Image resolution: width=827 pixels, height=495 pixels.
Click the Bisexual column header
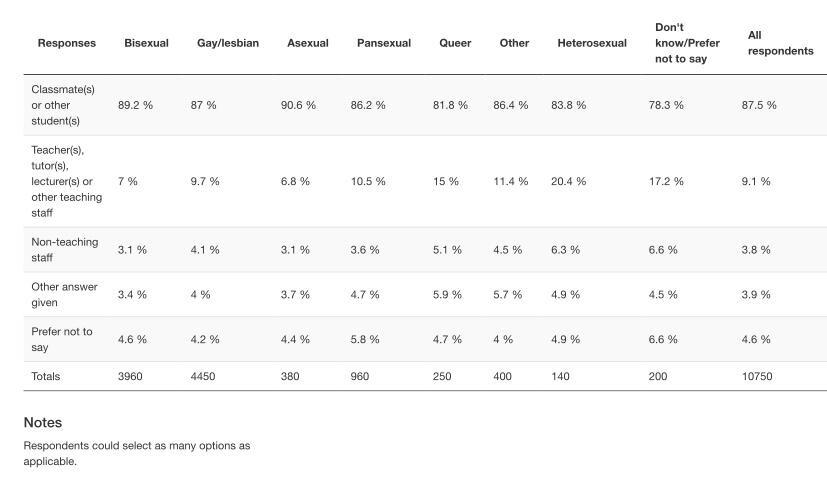(x=146, y=43)
